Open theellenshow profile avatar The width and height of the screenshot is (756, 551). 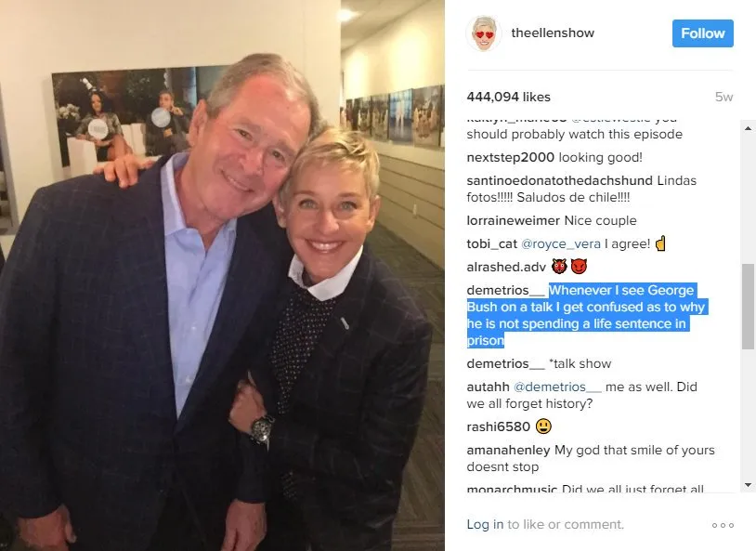484,33
